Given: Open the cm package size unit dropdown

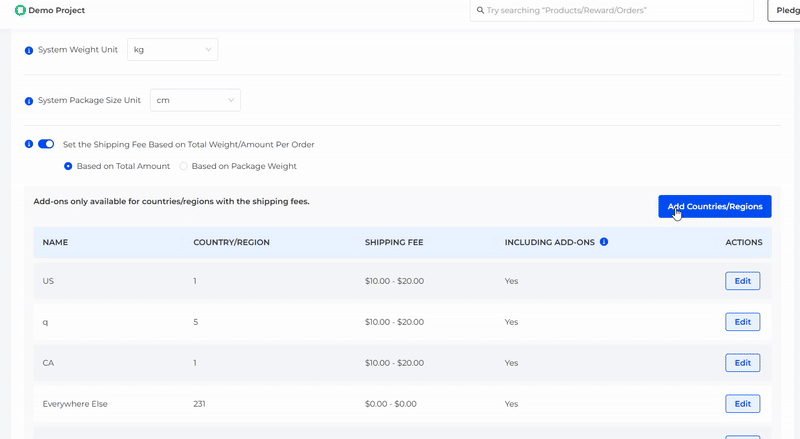Looking at the screenshot, I should (195, 100).
